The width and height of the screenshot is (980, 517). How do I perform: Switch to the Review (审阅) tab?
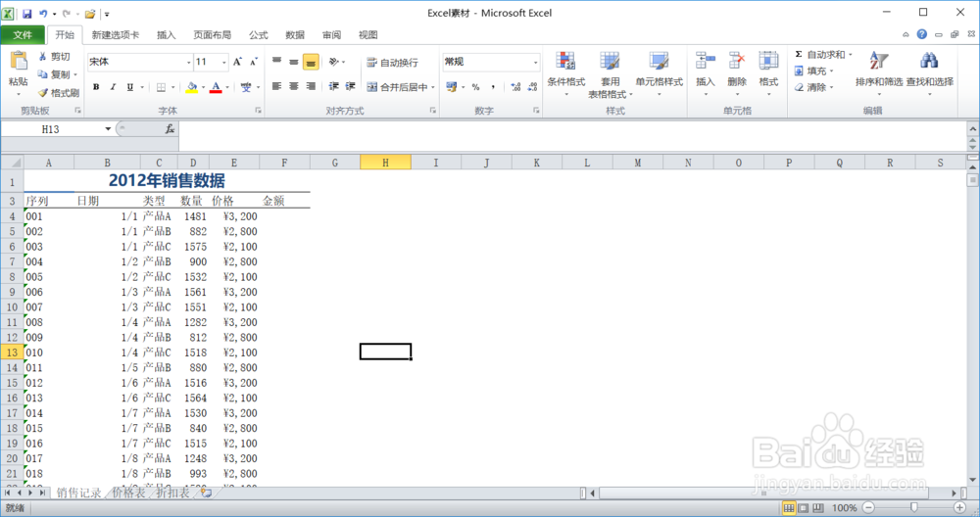click(x=331, y=35)
